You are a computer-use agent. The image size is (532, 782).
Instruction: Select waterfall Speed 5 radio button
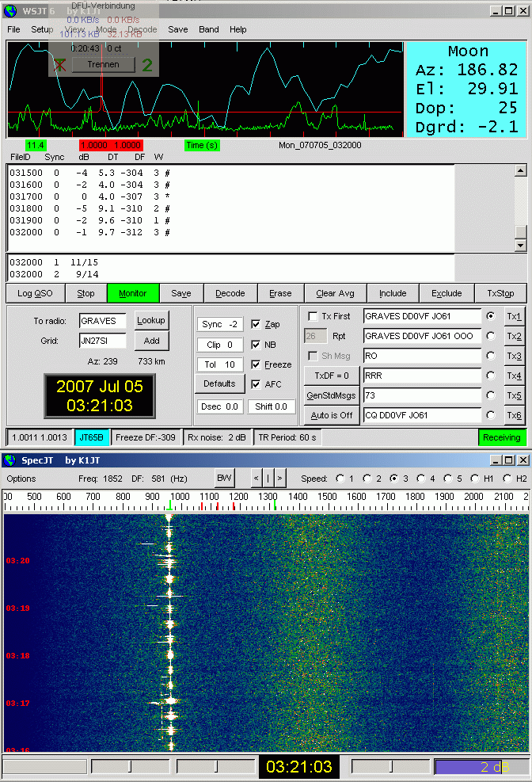[x=448, y=479]
